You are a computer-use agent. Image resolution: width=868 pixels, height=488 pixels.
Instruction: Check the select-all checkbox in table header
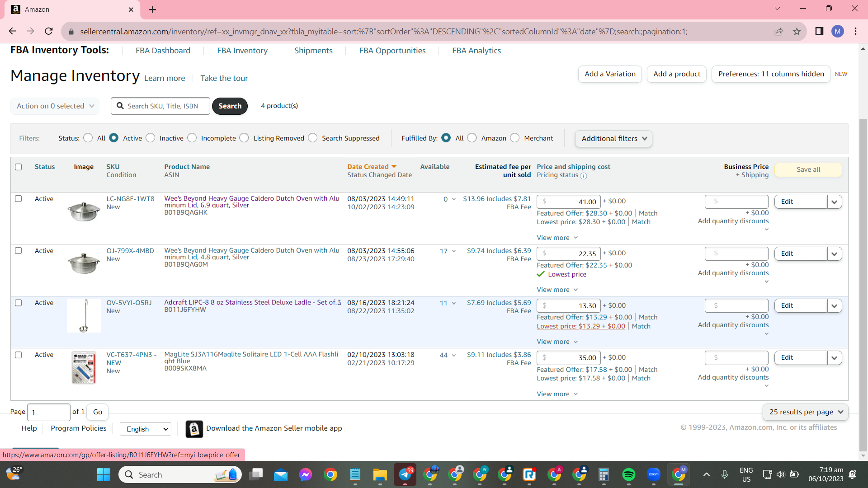[19, 167]
